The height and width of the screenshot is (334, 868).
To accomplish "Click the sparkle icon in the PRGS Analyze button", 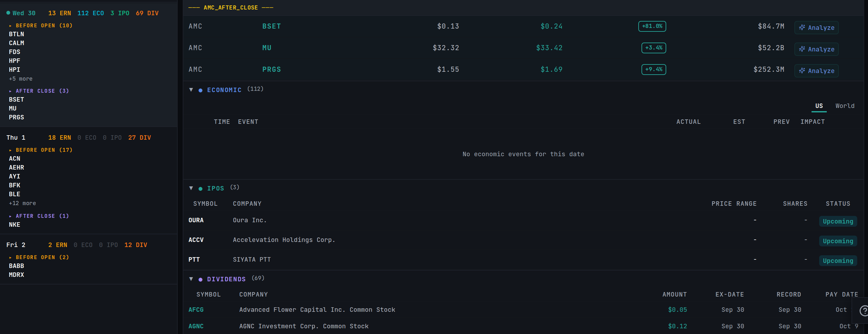I will (x=802, y=71).
